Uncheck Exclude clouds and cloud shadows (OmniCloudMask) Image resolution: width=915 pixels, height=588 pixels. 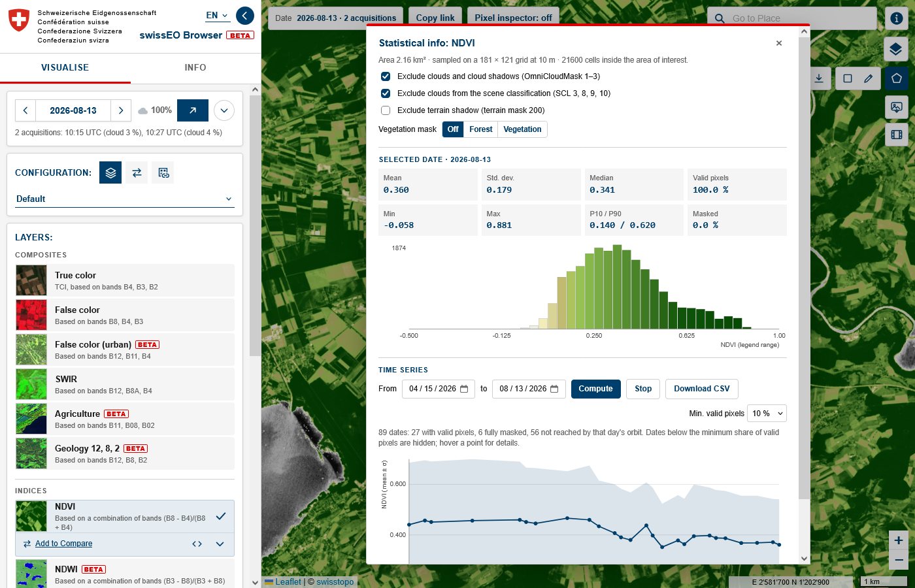(x=386, y=76)
